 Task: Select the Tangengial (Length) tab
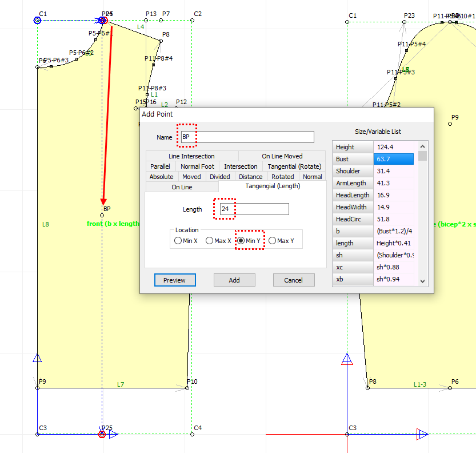click(x=273, y=186)
